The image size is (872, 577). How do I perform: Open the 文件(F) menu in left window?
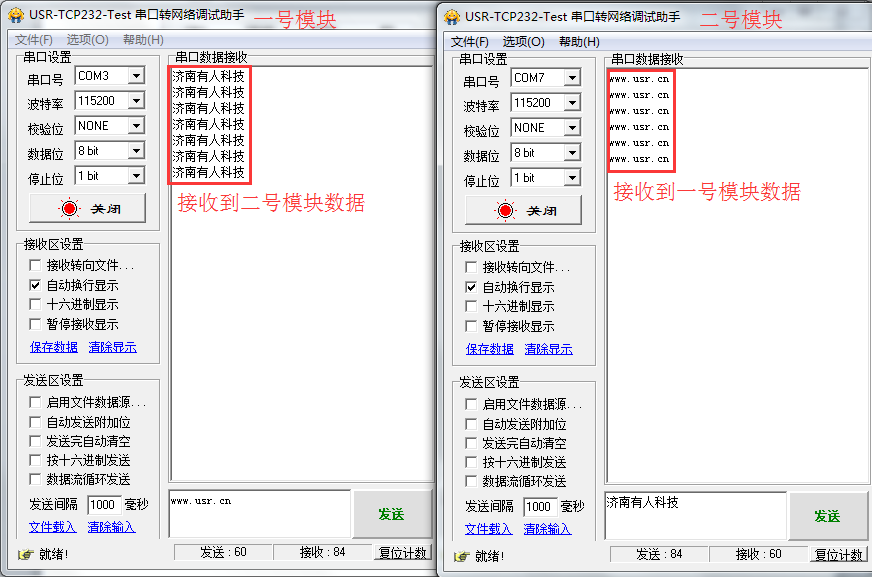[x=34, y=39]
